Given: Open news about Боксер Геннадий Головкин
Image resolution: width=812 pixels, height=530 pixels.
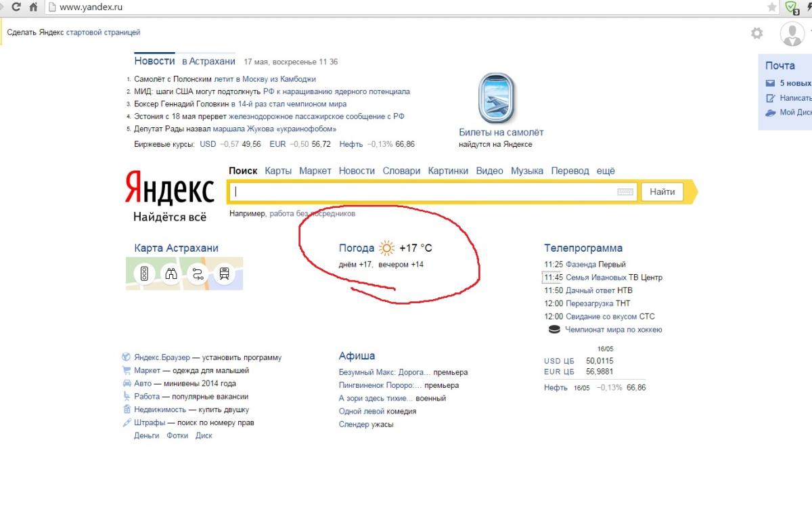Looking at the screenshot, I should [x=240, y=104].
